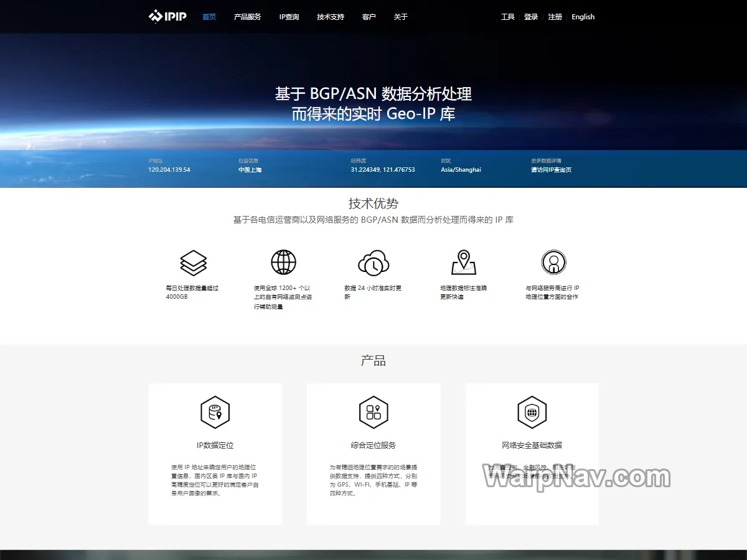Viewport: 747px width, 560px height.
Task: Open the 网络安全基础数据 product card title
Action: point(532,445)
